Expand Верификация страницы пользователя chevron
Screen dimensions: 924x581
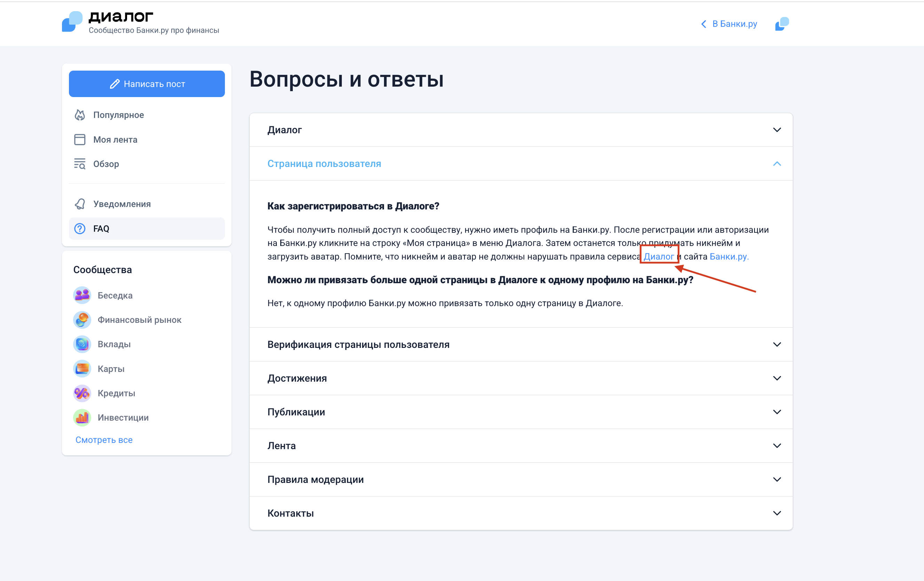777,344
